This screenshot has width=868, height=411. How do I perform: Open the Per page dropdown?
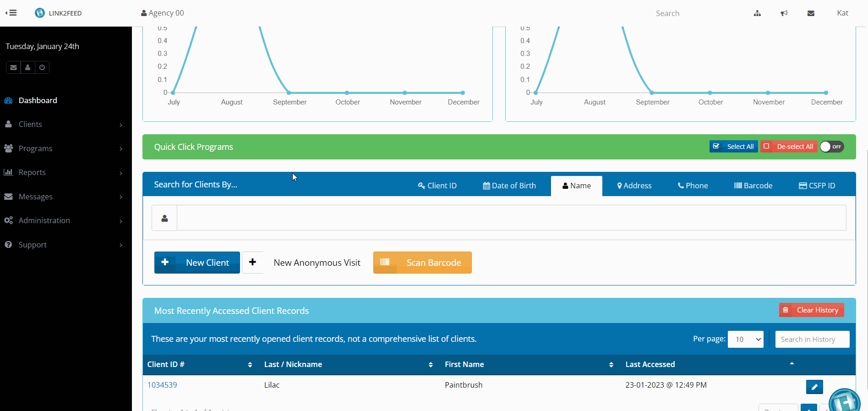(x=745, y=339)
